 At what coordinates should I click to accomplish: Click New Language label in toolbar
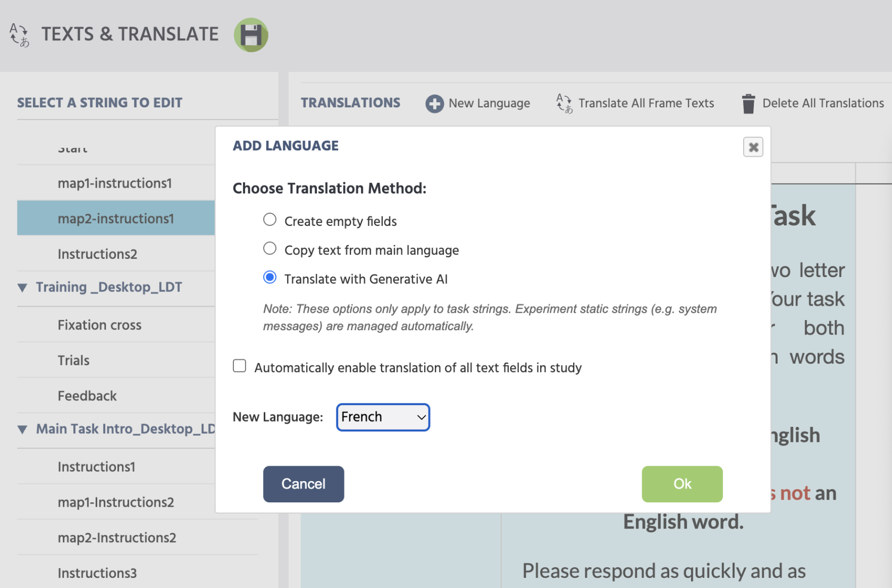point(489,103)
